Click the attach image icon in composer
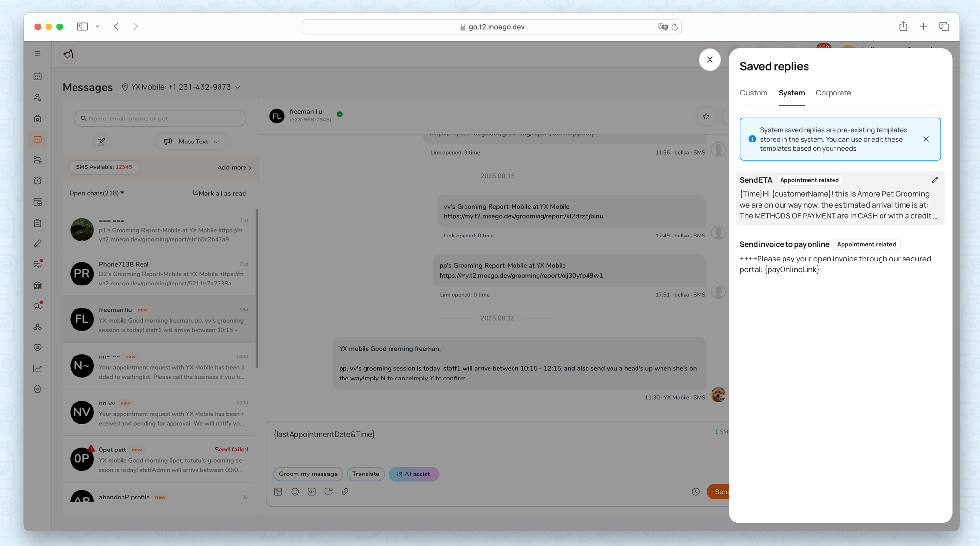980x546 pixels. coord(278,492)
